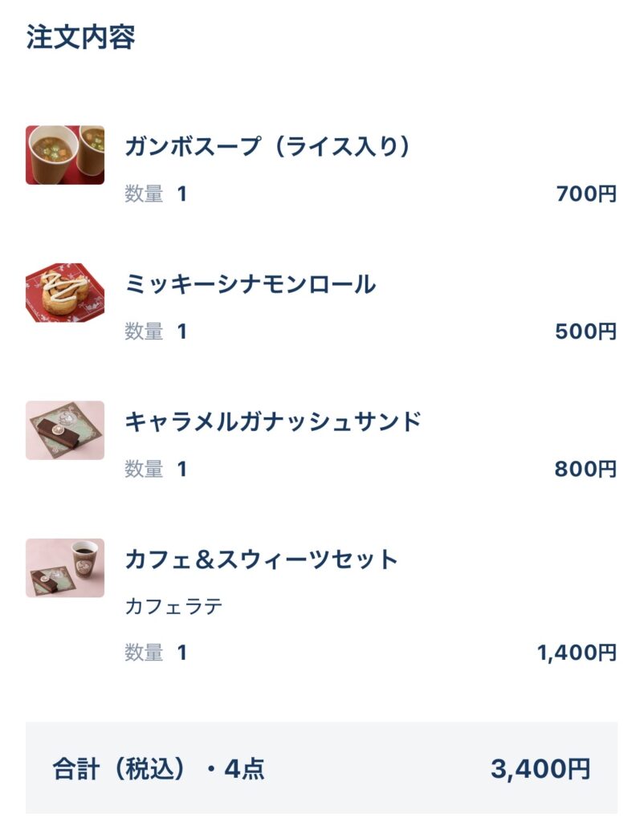Click the 合計（税込）・4点 total label
Viewport: 644px width, 822px height.
(158, 769)
